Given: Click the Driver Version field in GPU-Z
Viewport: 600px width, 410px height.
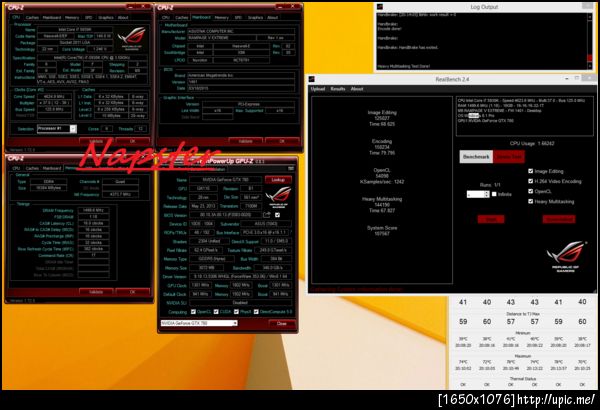Looking at the screenshot, I should coord(241,276).
